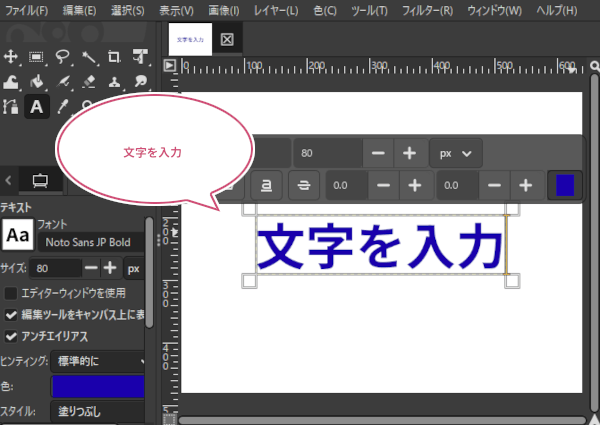Screen dimensions: 600x425
Task: Select the Crop tool
Action: coord(114,57)
